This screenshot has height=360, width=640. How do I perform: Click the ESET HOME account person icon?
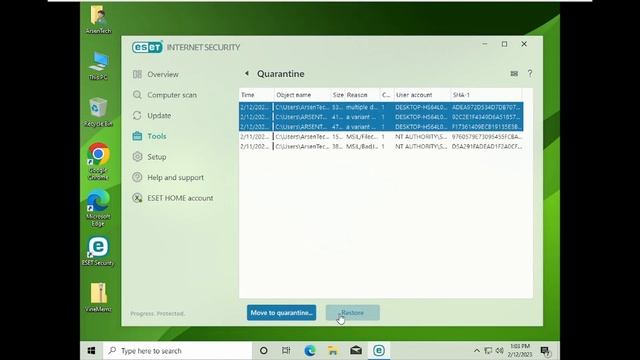pos(137,198)
